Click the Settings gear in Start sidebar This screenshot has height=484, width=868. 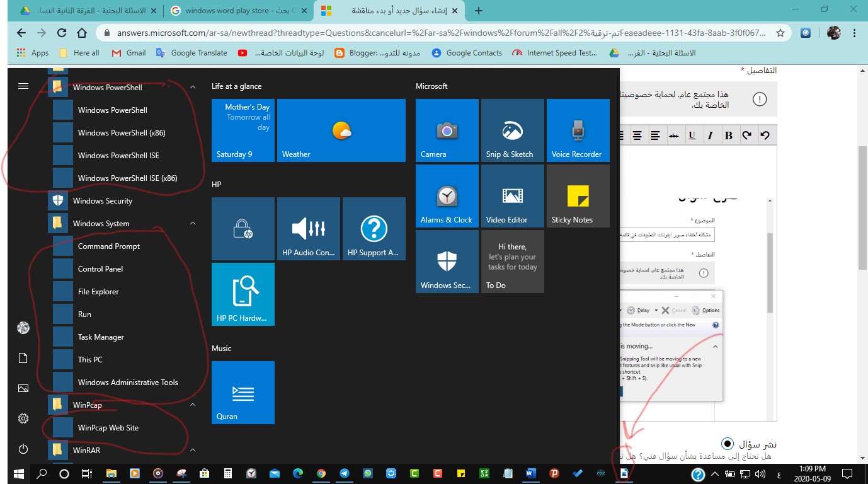23,418
